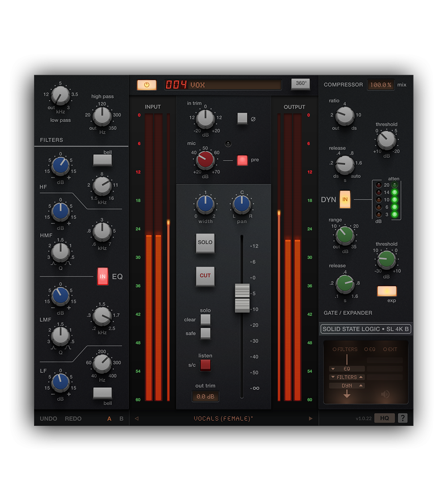Image resolution: width=448 pixels, height=494 pixels.
Task: Switch to the B comparison setting
Action: (121, 418)
